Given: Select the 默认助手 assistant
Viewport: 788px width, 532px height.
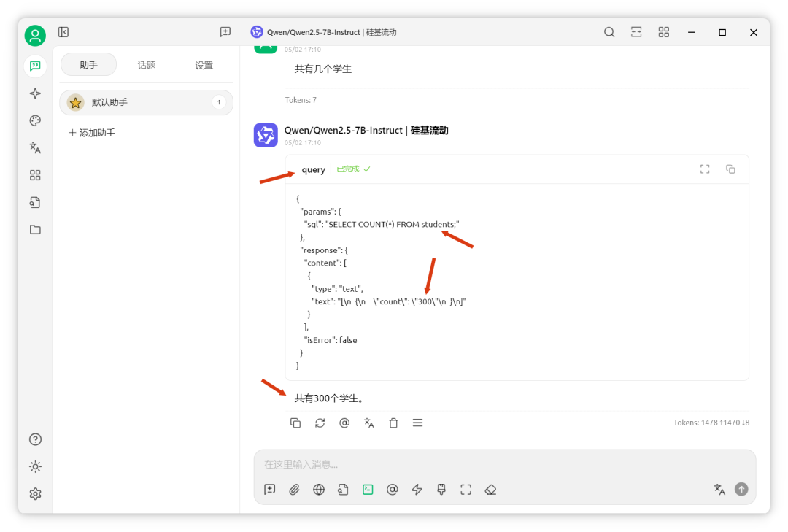Looking at the screenshot, I should (x=146, y=103).
